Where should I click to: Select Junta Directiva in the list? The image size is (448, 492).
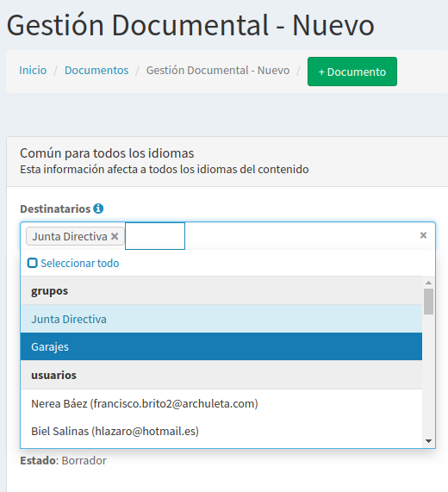pos(221,319)
